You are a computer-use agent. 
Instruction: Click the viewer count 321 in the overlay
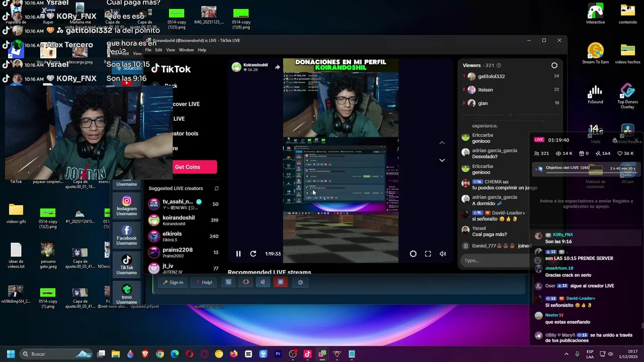pyautogui.click(x=541, y=153)
